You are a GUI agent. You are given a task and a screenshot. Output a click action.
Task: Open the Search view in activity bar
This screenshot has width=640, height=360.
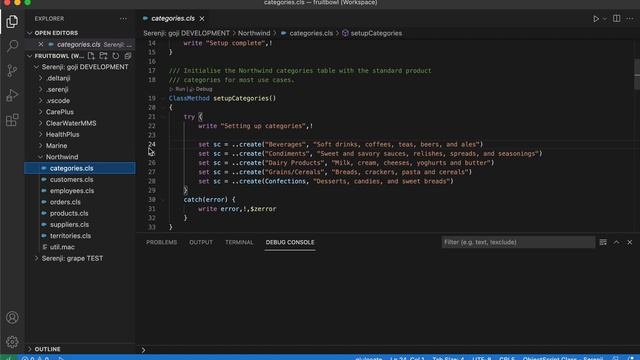[x=12, y=46]
